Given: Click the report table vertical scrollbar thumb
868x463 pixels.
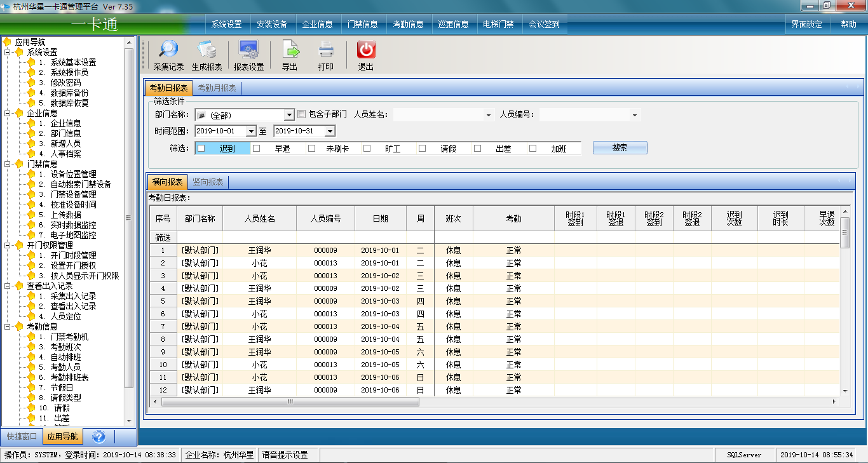Looking at the screenshot, I should (844, 232).
